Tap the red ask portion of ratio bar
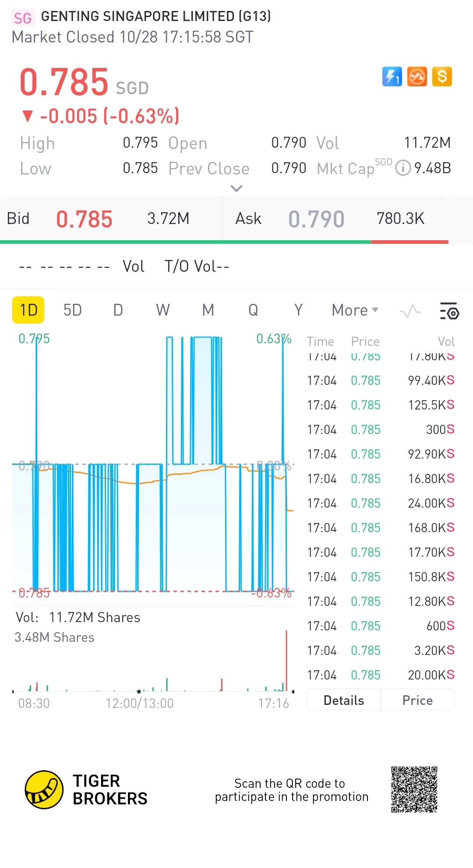This screenshot has height=868, width=473. [409, 242]
